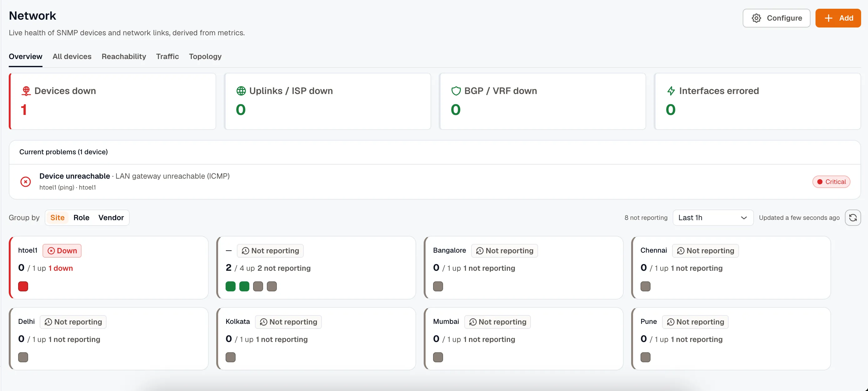This screenshot has height=391, width=868.
Task: Click the Not reporting badge on Kolkata
Action: coord(288,322)
